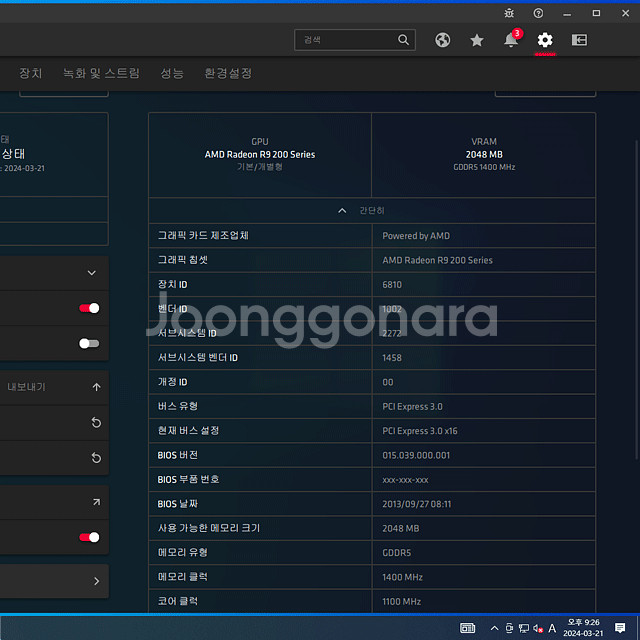
Task: Open the taskbar clock 오후 9:26
Action: click(583, 628)
